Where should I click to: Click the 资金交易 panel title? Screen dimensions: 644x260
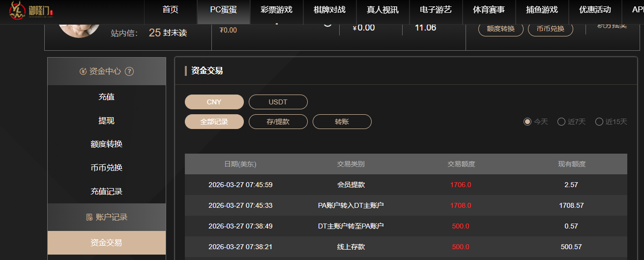207,71
